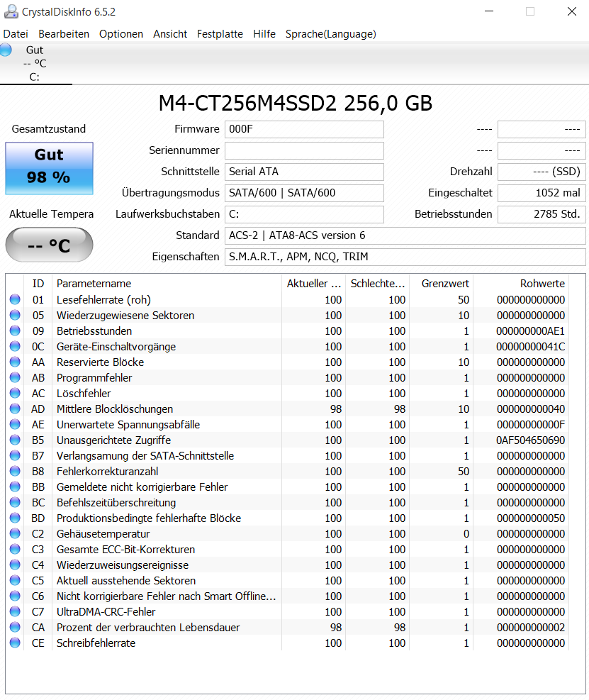Open the Ansicht menu
The image size is (589, 700).
[x=170, y=34]
